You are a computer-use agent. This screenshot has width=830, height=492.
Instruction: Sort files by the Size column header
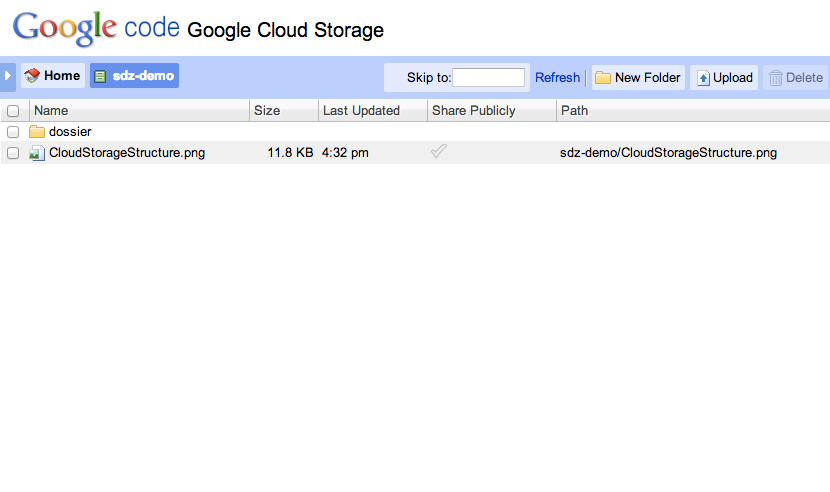tap(267, 111)
